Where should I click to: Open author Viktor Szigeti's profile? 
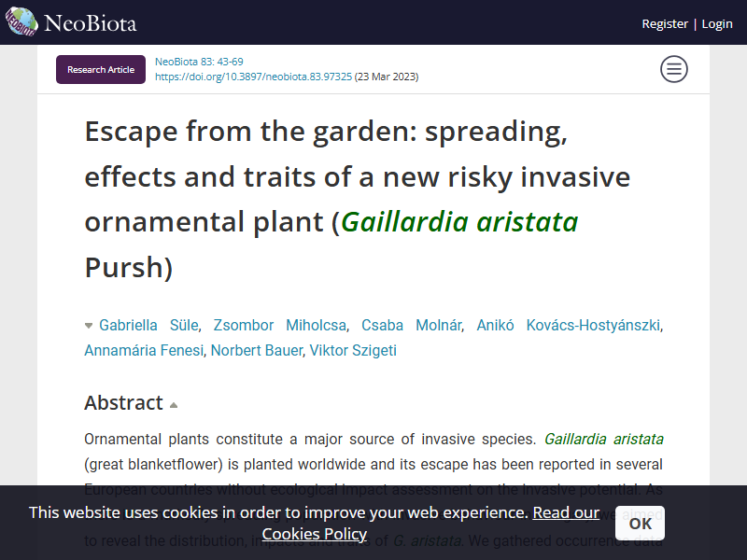[x=353, y=351]
